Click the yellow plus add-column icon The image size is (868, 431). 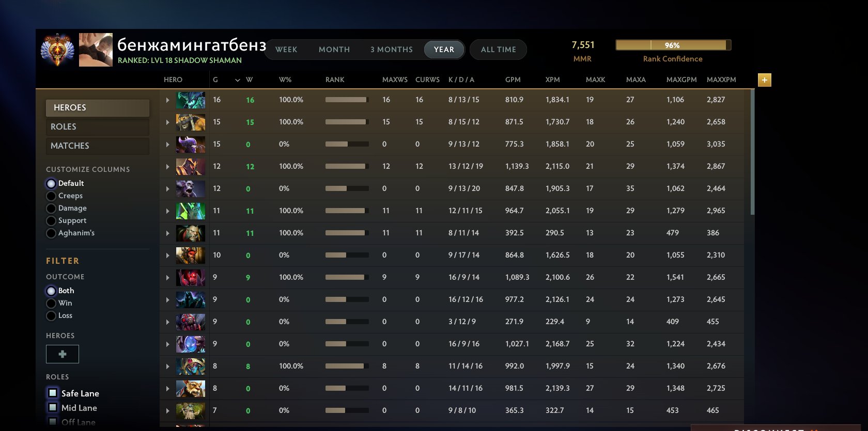(764, 80)
